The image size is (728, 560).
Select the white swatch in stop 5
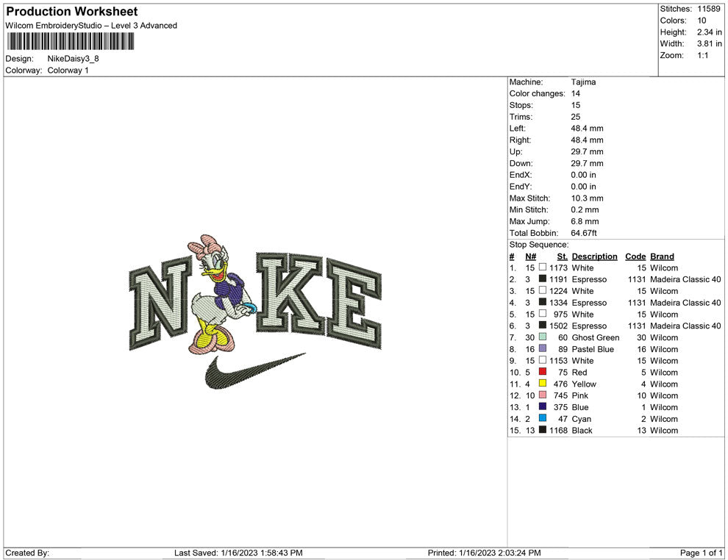(x=542, y=314)
